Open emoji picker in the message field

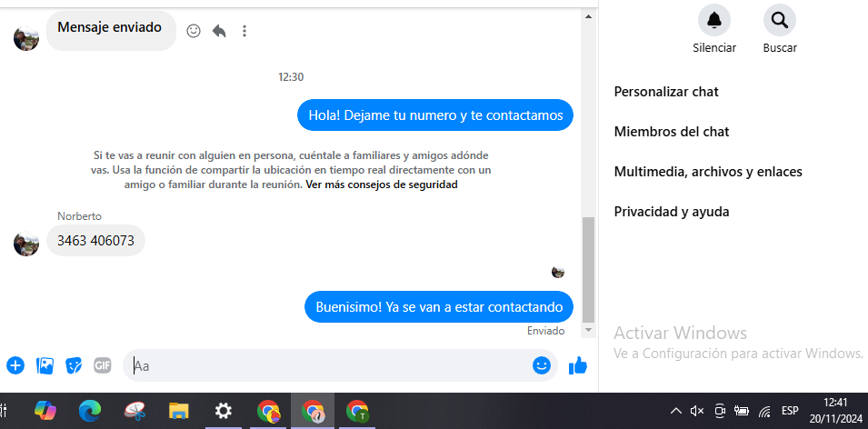pos(542,365)
